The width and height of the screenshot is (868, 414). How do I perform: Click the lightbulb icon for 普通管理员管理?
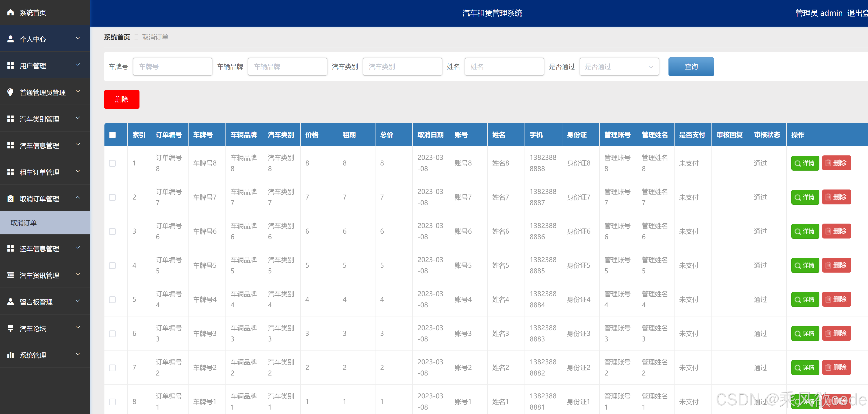pyautogui.click(x=11, y=92)
